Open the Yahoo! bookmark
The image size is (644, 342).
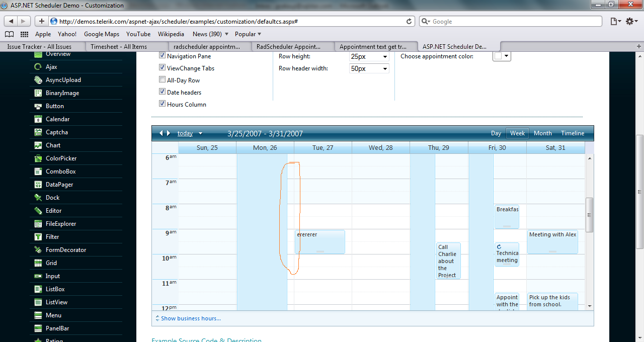(67, 34)
